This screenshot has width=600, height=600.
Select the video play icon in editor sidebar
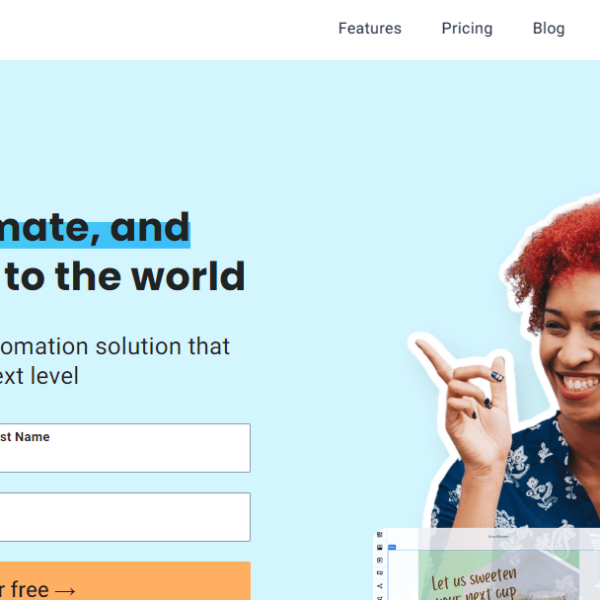pos(380,560)
